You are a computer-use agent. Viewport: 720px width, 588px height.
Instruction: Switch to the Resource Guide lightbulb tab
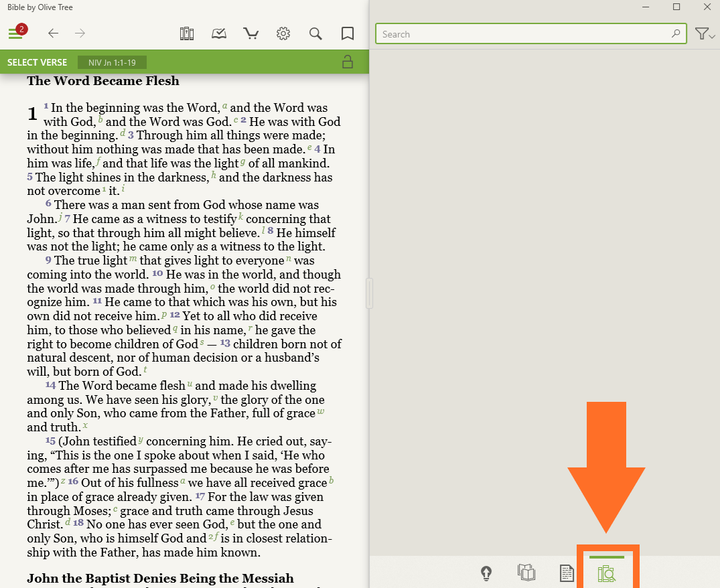(487, 573)
